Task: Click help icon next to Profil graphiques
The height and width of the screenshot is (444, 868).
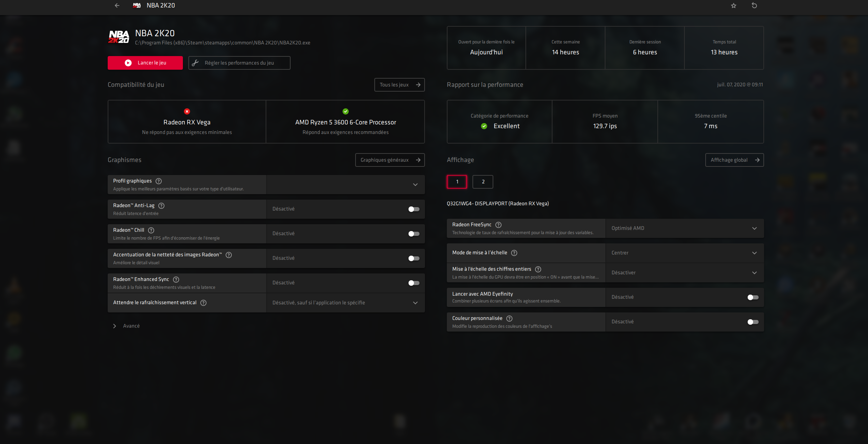Action: [159, 181]
